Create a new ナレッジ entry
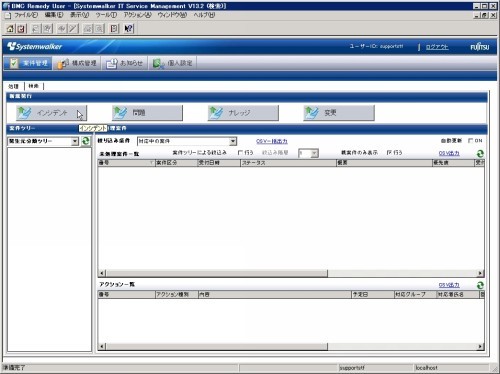 [x=243, y=113]
